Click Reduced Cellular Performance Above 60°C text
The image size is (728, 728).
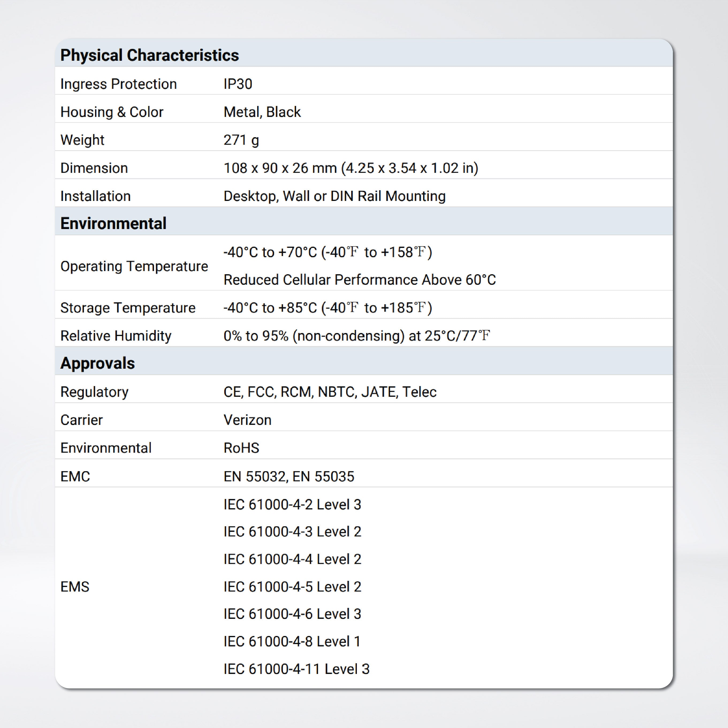[360, 280]
